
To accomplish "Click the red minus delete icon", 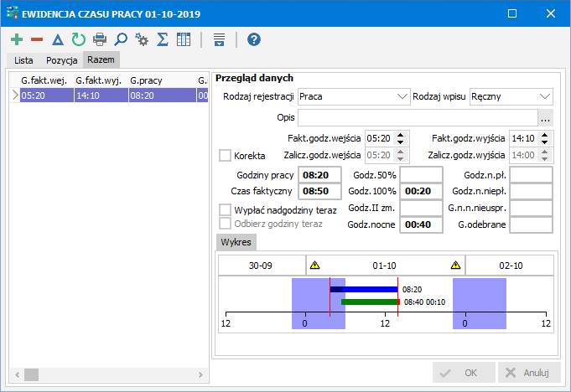I will click(37, 39).
